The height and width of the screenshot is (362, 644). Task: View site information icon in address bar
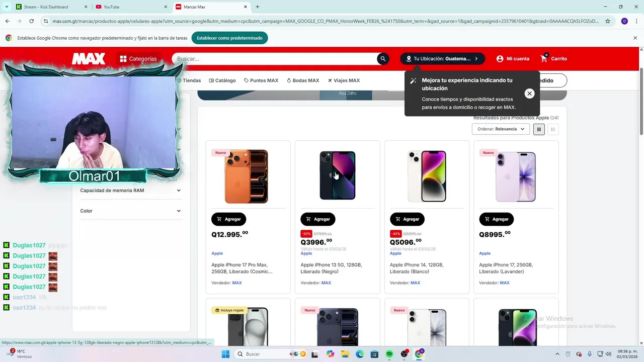[x=46, y=21]
